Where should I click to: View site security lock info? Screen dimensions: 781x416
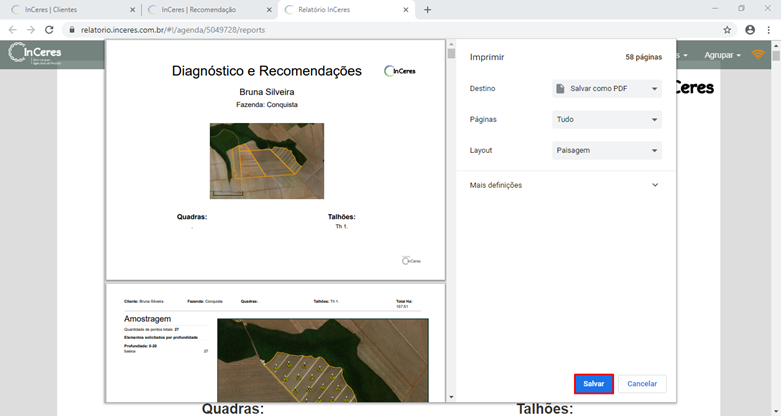click(72, 30)
